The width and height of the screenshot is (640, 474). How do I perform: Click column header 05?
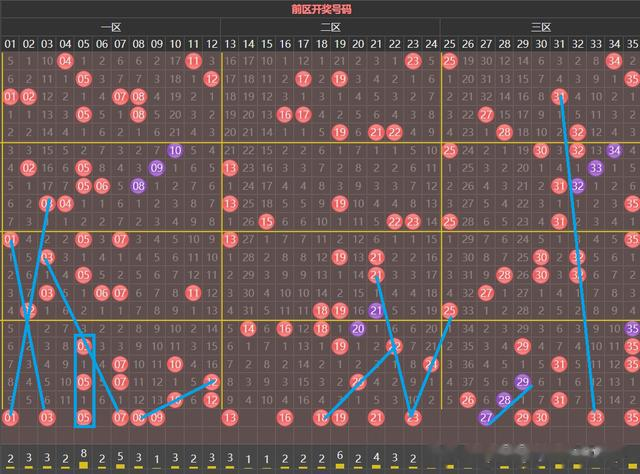click(83, 44)
